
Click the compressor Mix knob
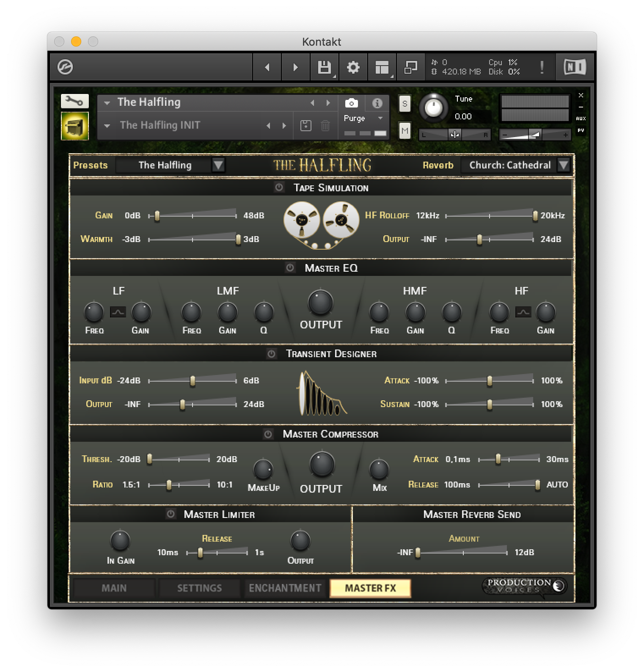coord(379,469)
